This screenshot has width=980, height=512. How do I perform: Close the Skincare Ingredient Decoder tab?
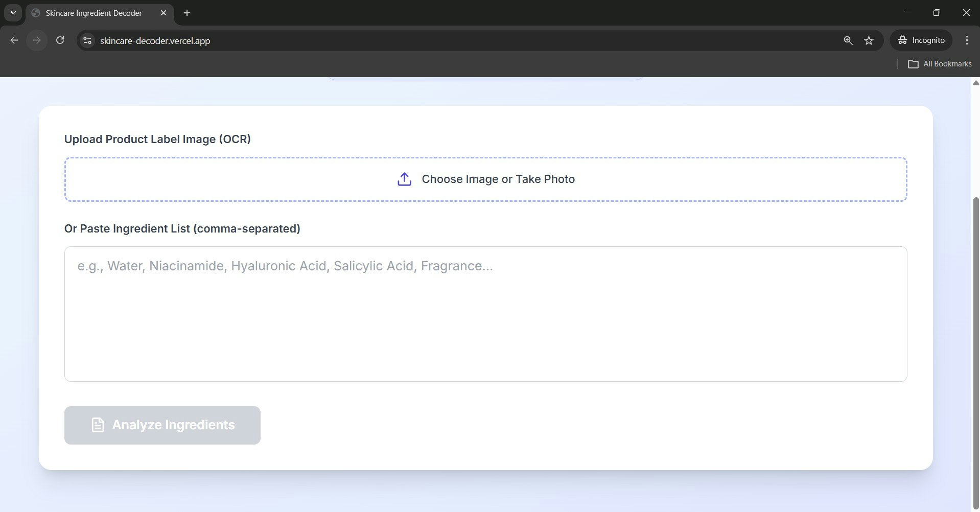pyautogui.click(x=164, y=13)
